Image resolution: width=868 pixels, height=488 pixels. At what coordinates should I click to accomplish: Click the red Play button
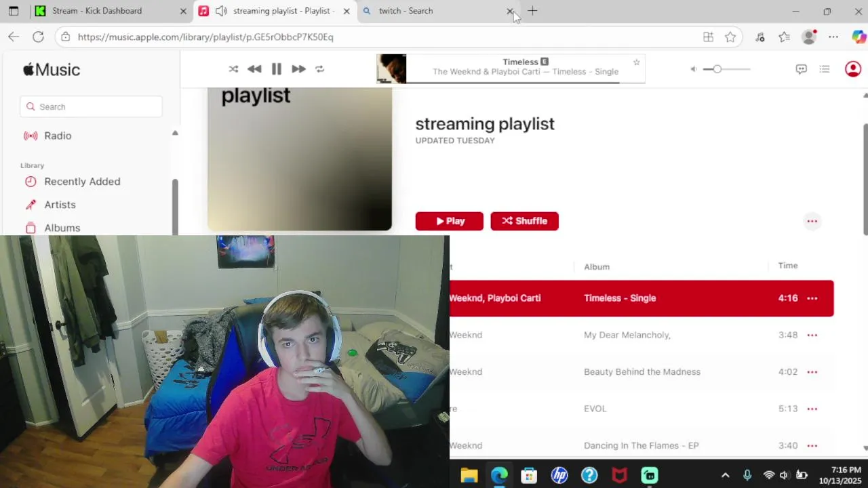click(450, 221)
